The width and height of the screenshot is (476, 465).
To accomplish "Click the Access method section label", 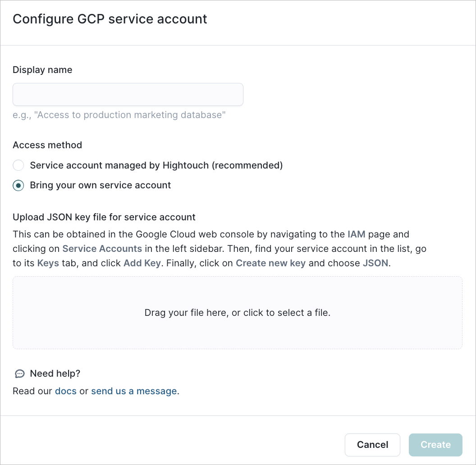I will click(x=47, y=145).
